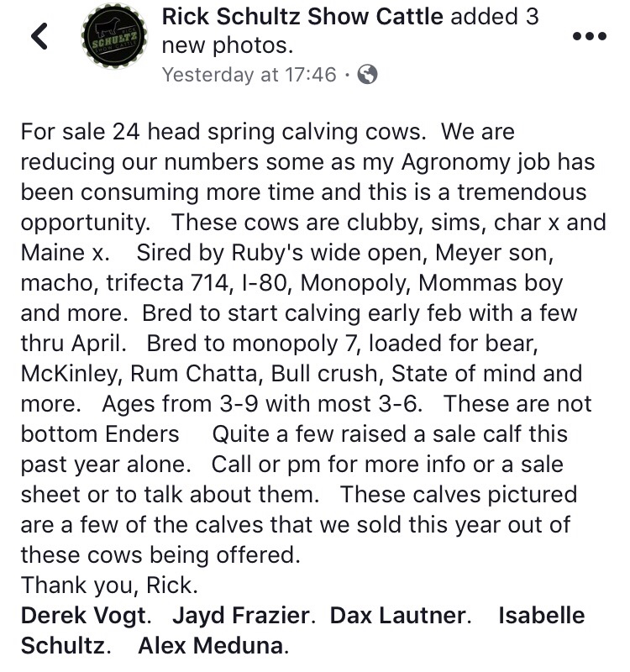This screenshot has width=630, height=672.
Task: Open Alex Meduna's tagged profile
Action: pos(211,645)
